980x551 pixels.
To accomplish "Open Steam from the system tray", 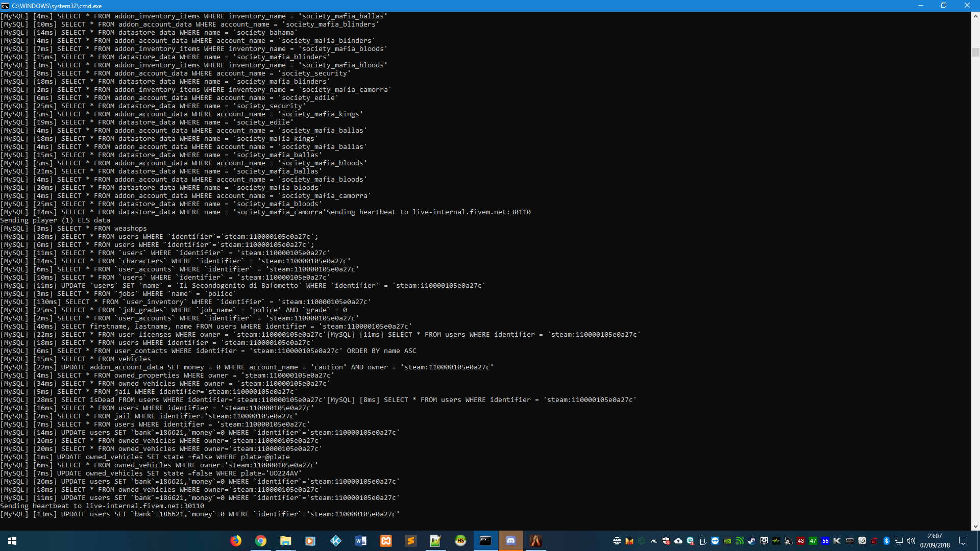I will (x=752, y=541).
